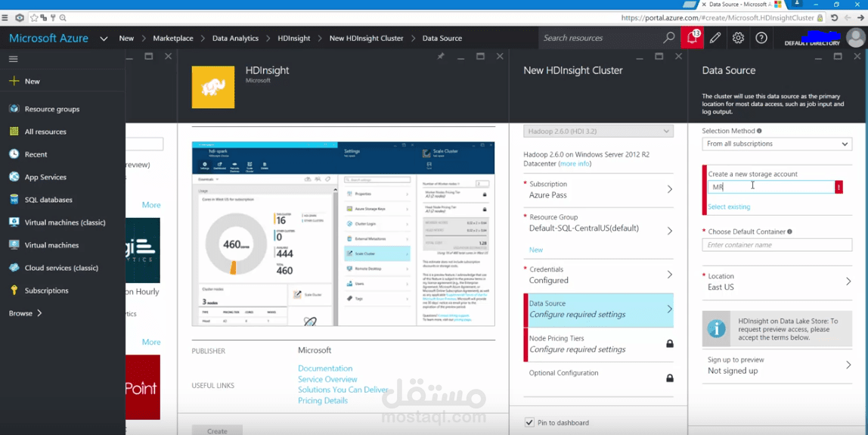Click the Optional Configuration locked row
Image resolution: width=868 pixels, height=435 pixels.
click(x=598, y=378)
